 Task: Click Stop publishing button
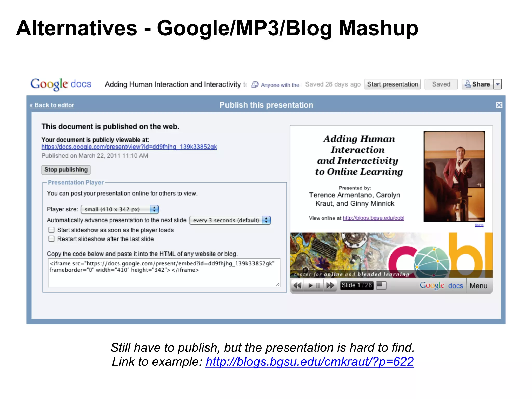(x=66, y=170)
